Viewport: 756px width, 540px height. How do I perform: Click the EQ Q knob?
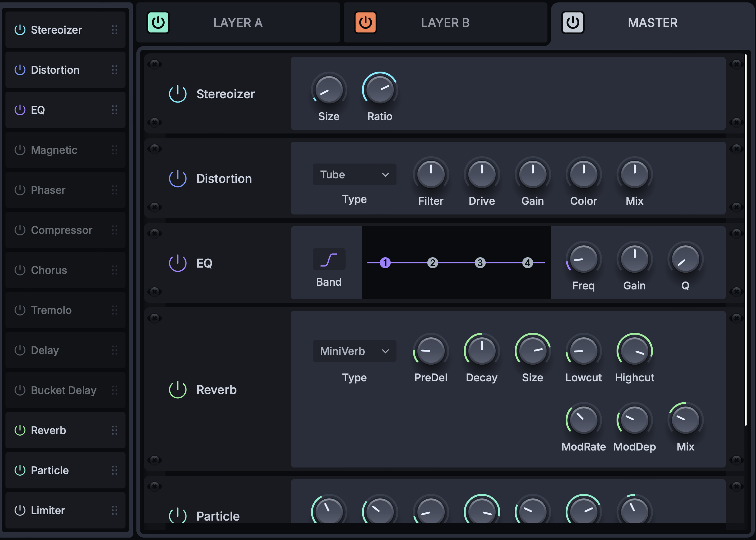[685, 259]
